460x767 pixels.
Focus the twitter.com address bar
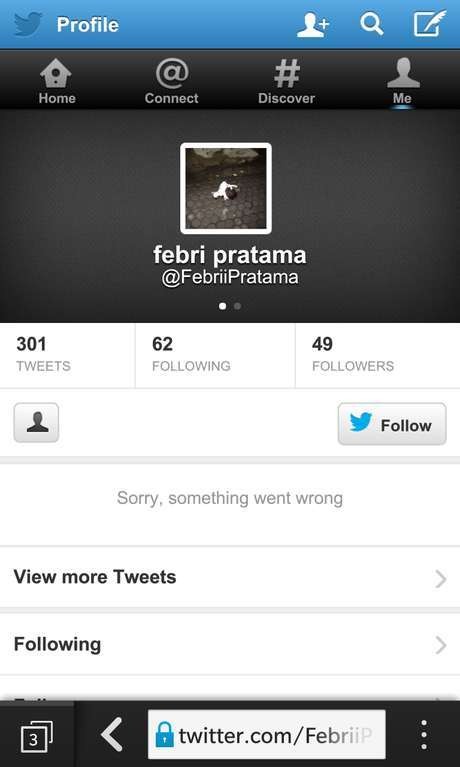[x=267, y=735]
